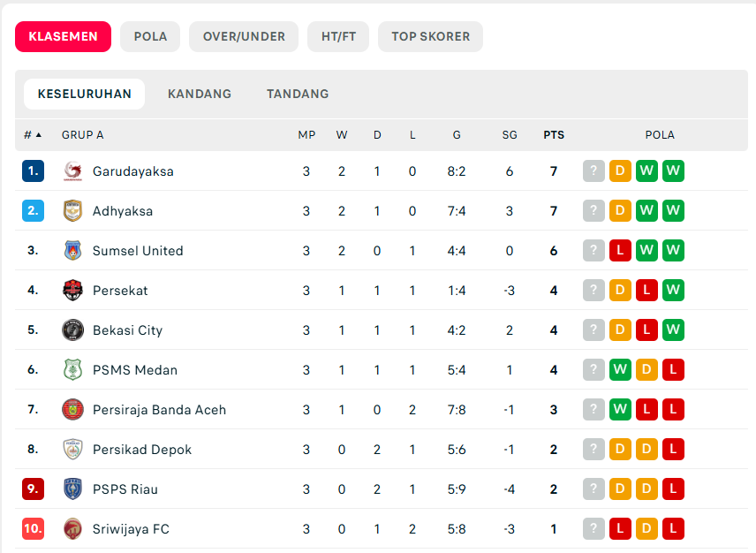Select the Keseluruhan standings view

click(x=85, y=94)
